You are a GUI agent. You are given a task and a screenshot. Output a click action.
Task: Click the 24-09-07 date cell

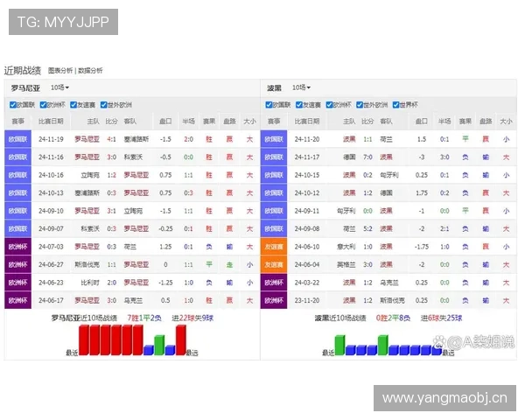51,228
